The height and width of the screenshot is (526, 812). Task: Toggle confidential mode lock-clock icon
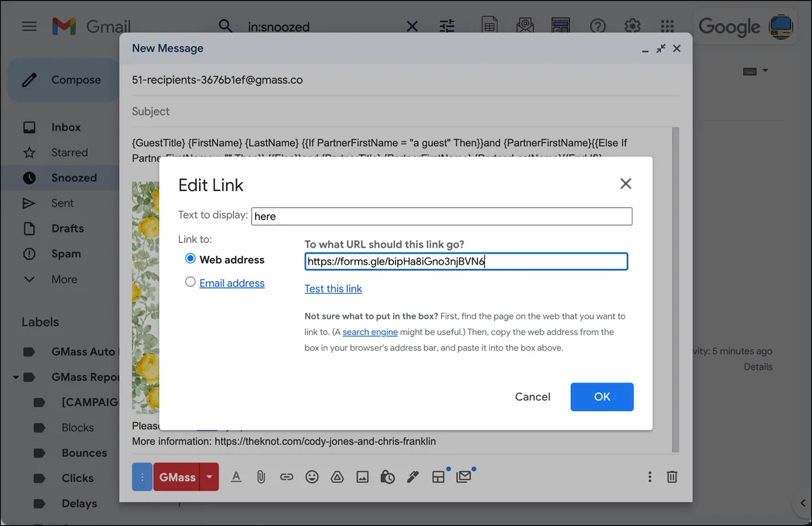click(x=388, y=477)
